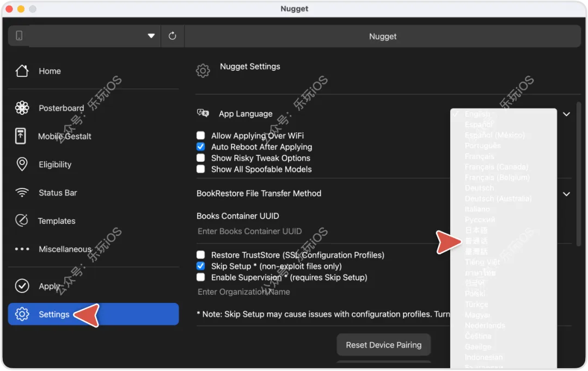Go to Posterboard page label
Screen dimensions: 588x371
[62, 108]
